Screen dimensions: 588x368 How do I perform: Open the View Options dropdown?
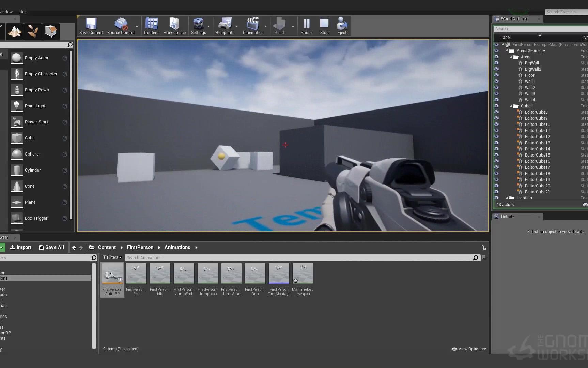[468, 349]
